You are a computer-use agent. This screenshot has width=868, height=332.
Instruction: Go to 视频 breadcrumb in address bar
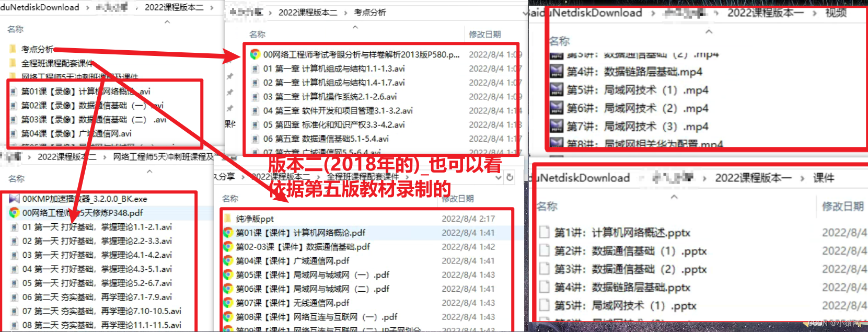click(x=836, y=13)
